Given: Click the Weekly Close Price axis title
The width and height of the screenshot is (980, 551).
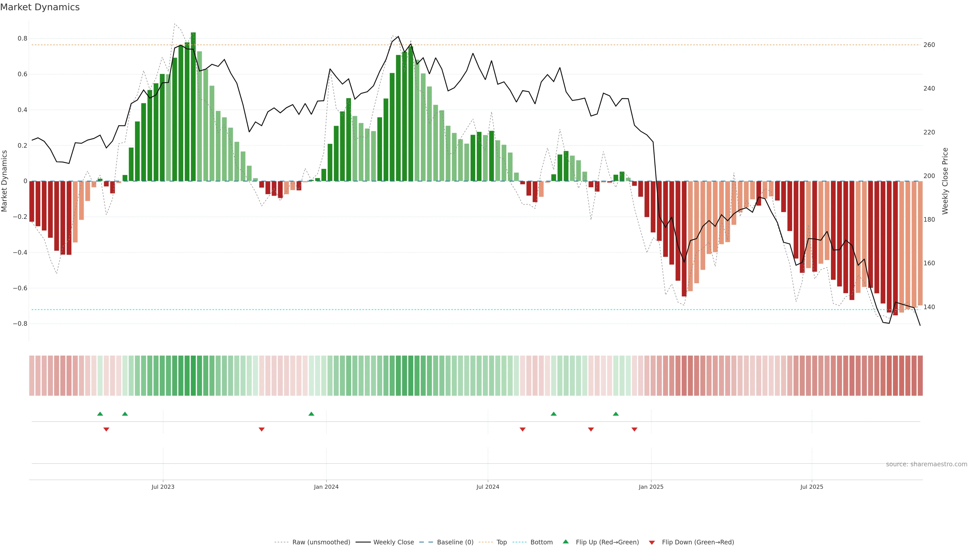Looking at the screenshot, I should (x=945, y=181).
